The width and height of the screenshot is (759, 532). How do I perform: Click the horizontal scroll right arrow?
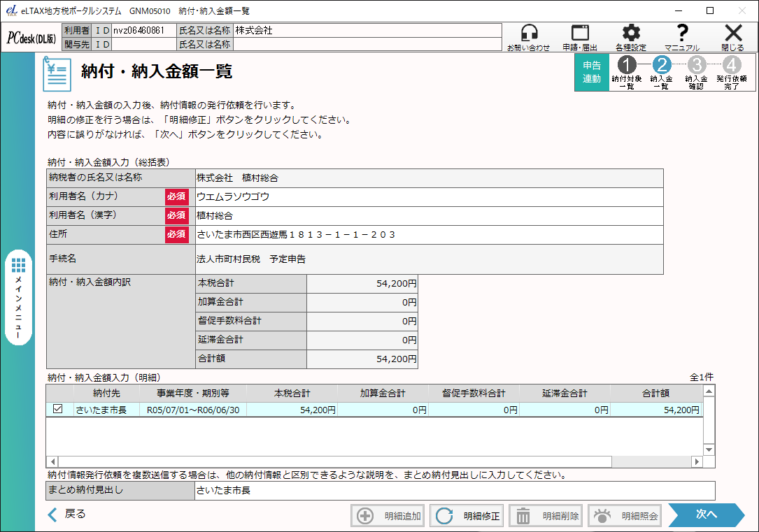697,461
